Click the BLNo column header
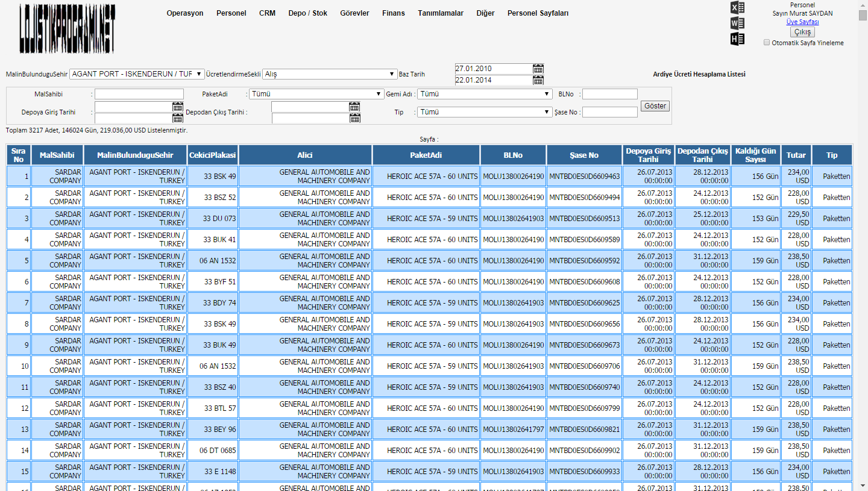The width and height of the screenshot is (868, 491). tap(513, 155)
